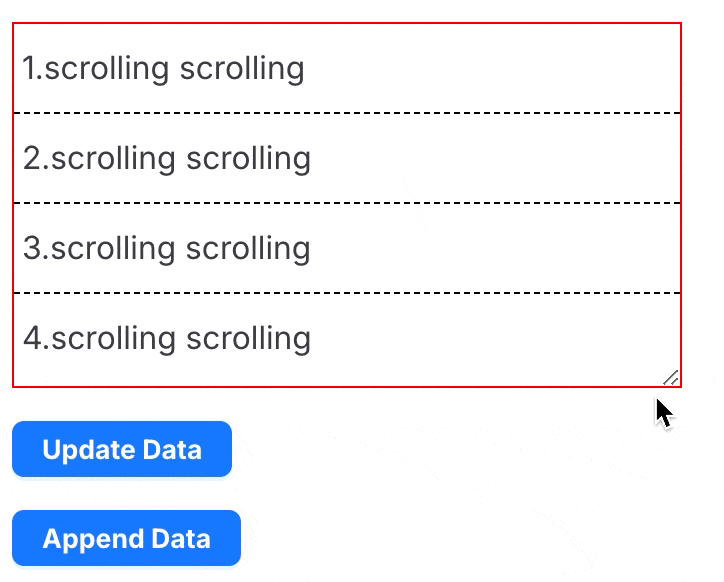Select the list row "2.scrolling scrolling"
Viewport: 724px width, 582px height.
(x=347, y=158)
